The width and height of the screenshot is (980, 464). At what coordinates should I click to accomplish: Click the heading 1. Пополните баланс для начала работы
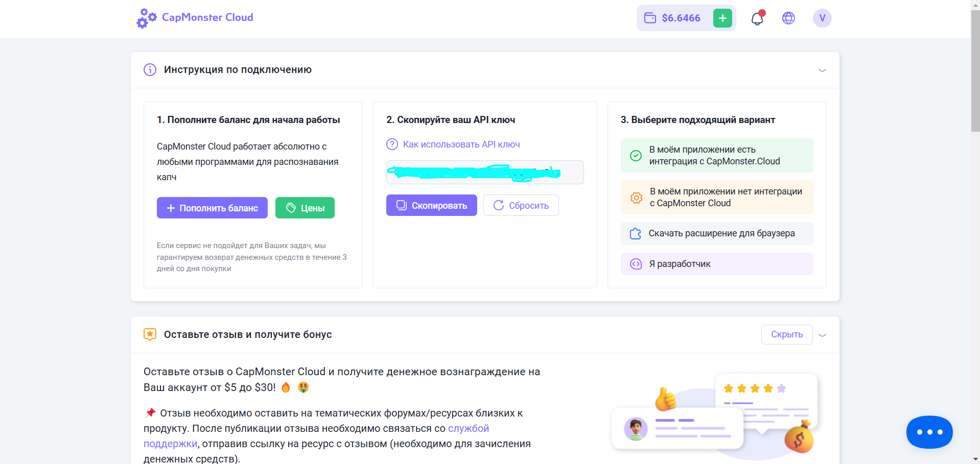tap(248, 120)
